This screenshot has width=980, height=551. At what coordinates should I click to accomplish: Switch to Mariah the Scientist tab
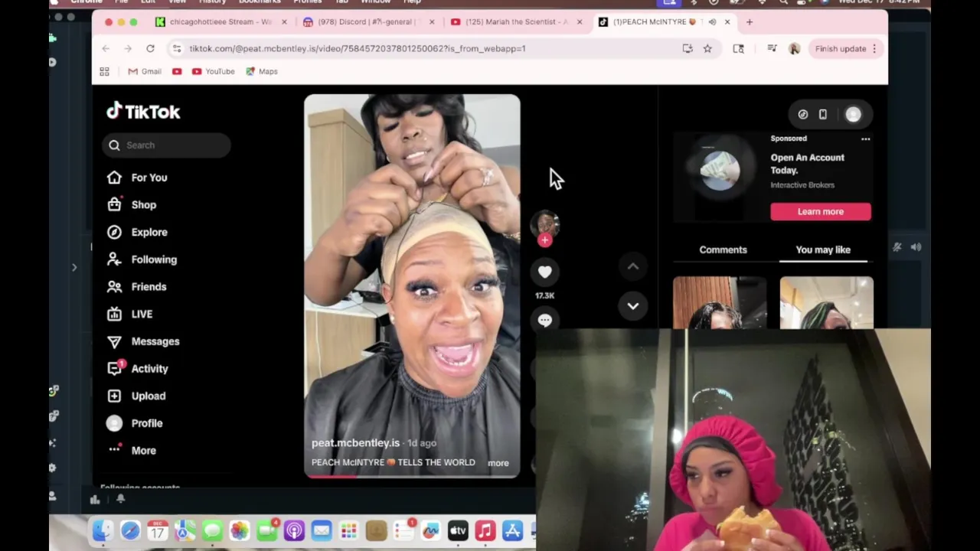pyautogui.click(x=508, y=22)
